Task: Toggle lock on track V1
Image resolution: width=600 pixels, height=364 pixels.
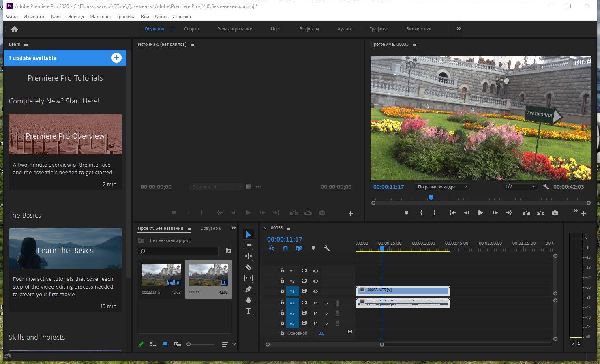Action: click(282, 291)
